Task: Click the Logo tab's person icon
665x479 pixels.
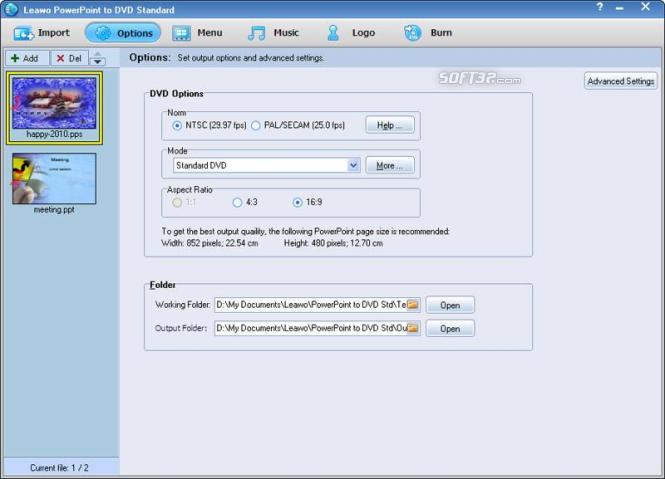Action: [333, 33]
